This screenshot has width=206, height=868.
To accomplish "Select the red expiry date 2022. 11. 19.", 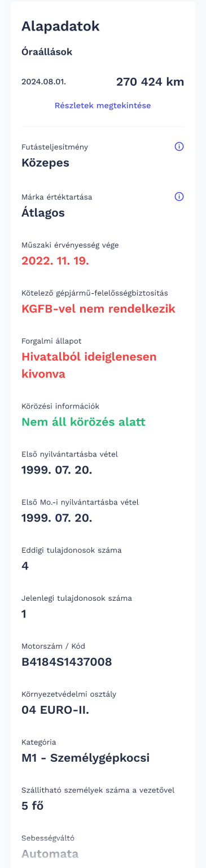I will coord(55,262).
